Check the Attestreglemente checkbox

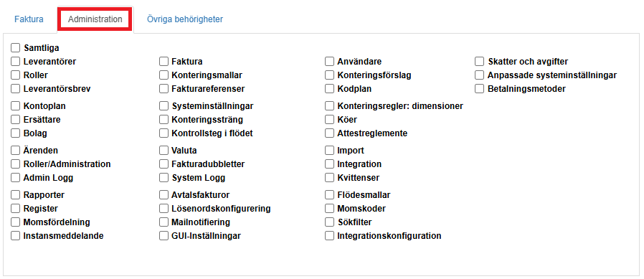pyautogui.click(x=329, y=133)
